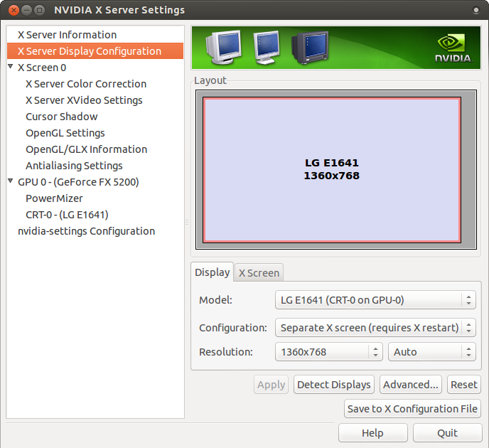Screen dimensions: 489x448
Task: Select X Server Display Configuration
Action: coord(95,51)
